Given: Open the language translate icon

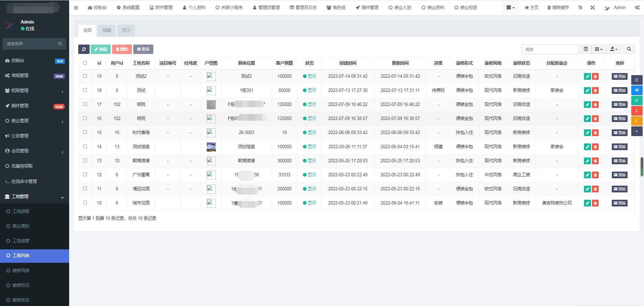Looking at the screenshot, I should [580, 8].
